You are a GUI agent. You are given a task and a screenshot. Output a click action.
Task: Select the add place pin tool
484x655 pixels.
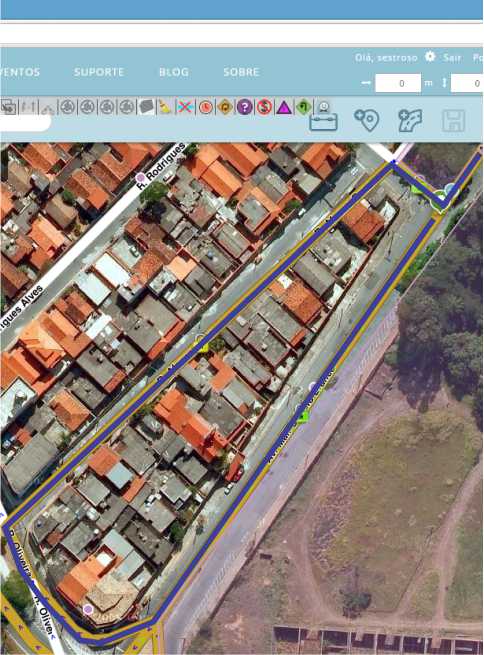pyautogui.click(x=367, y=120)
